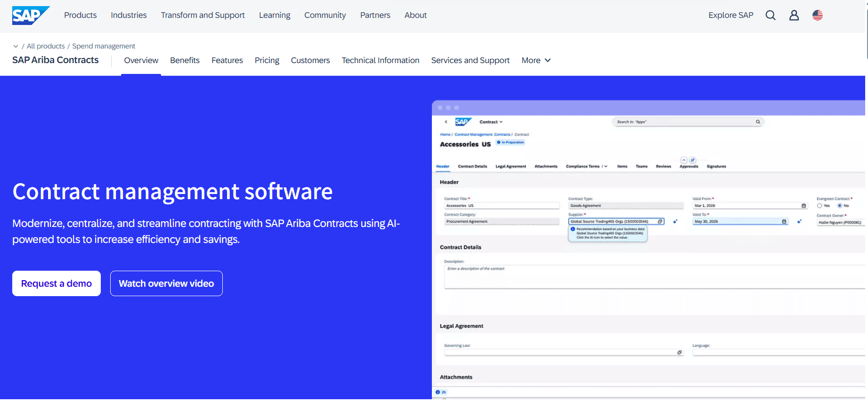
Task: Open the Transform and Support menu
Action: click(x=203, y=15)
